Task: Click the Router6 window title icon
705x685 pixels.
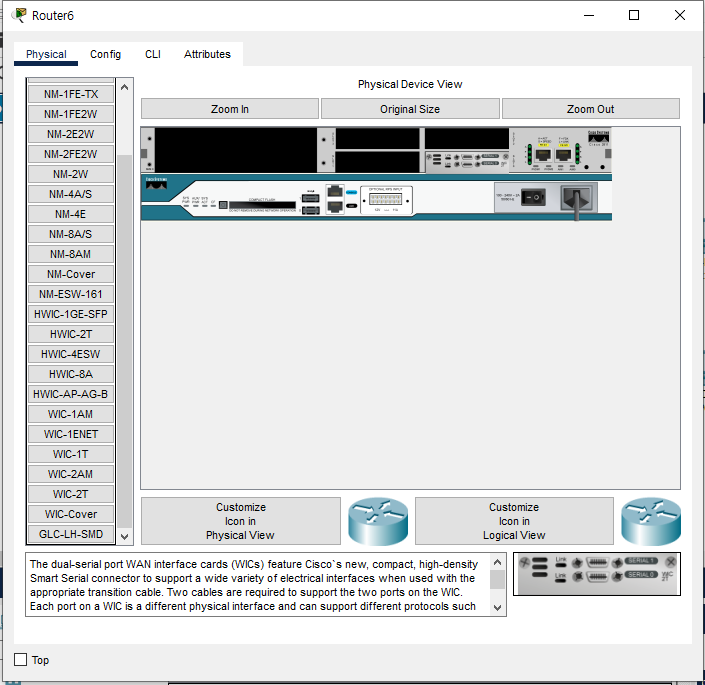Action: pos(19,15)
